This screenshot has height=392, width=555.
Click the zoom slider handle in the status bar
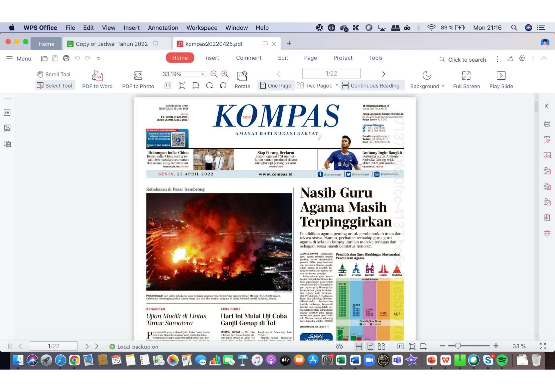[458, 346]
